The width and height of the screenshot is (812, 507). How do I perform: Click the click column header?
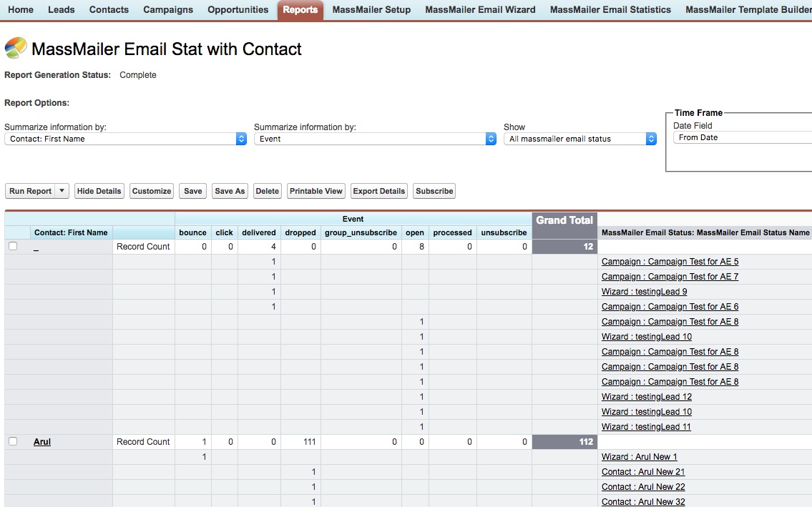click(x=224, y=232)
